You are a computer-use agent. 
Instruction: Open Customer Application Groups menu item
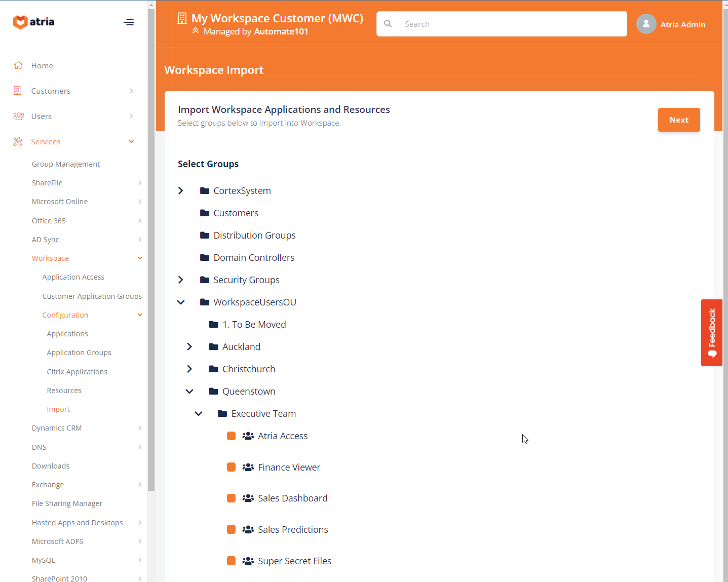tap(92, 296)
